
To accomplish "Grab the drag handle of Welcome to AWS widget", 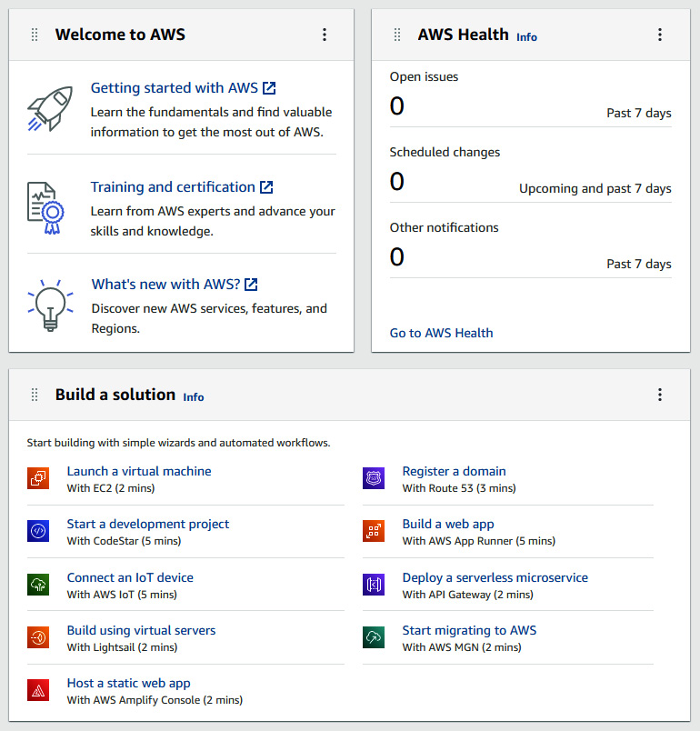I will [35, 35].
